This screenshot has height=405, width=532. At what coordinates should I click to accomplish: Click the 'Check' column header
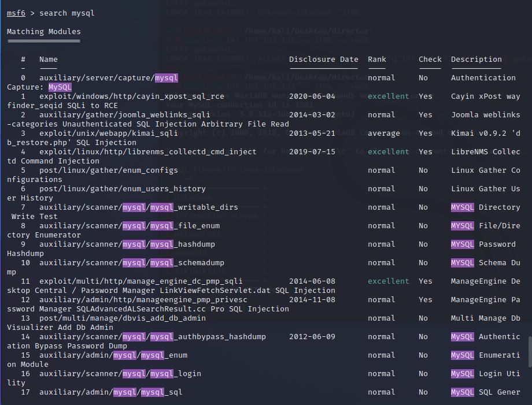[x=430, y=60]
